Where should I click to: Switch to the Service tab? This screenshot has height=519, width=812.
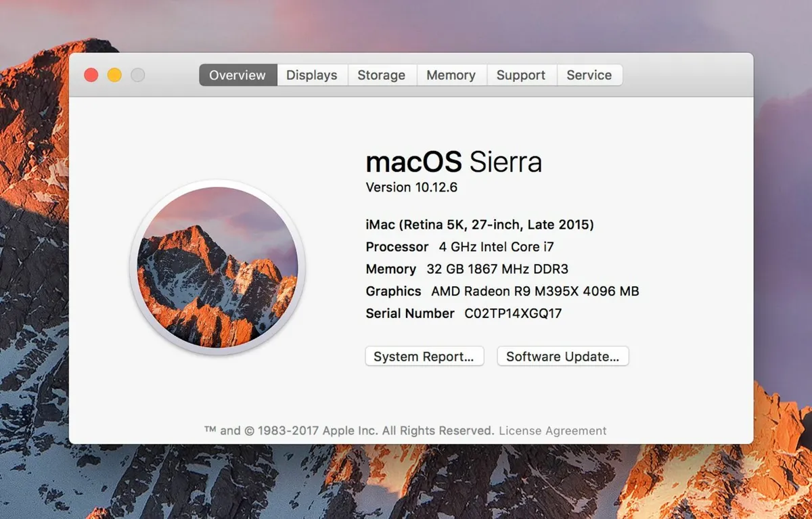pyautogui.click(x=589, y=75)
